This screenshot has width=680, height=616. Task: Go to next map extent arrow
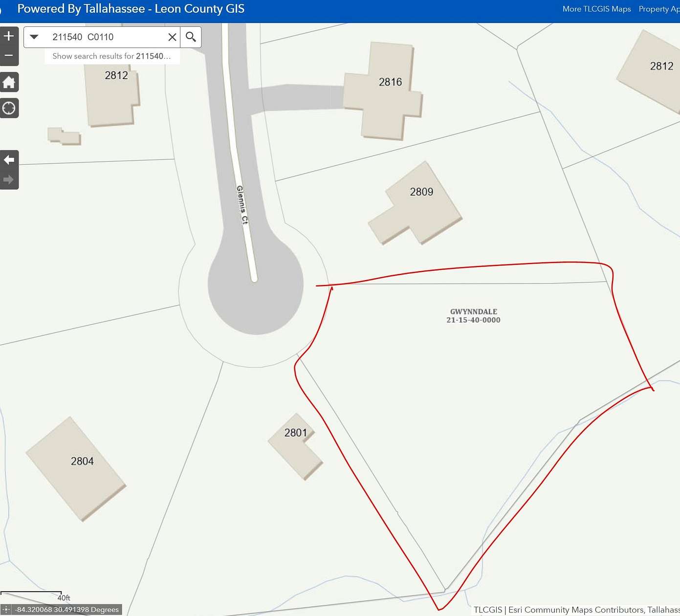point(9,179)
